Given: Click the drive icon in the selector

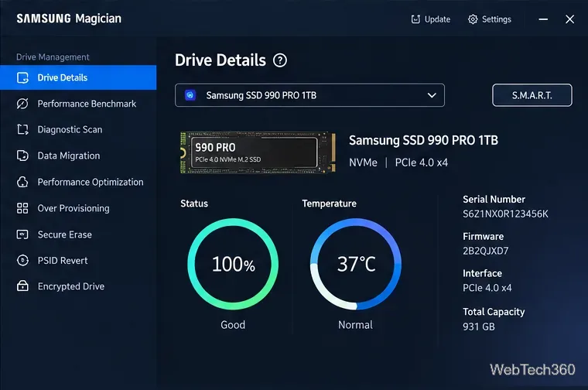Looking at the screenshot, I should [190, 95].
